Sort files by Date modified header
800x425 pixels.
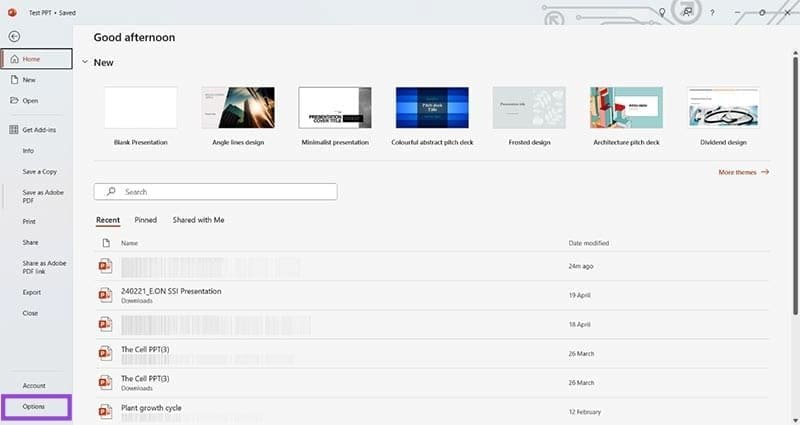[589, 243]
